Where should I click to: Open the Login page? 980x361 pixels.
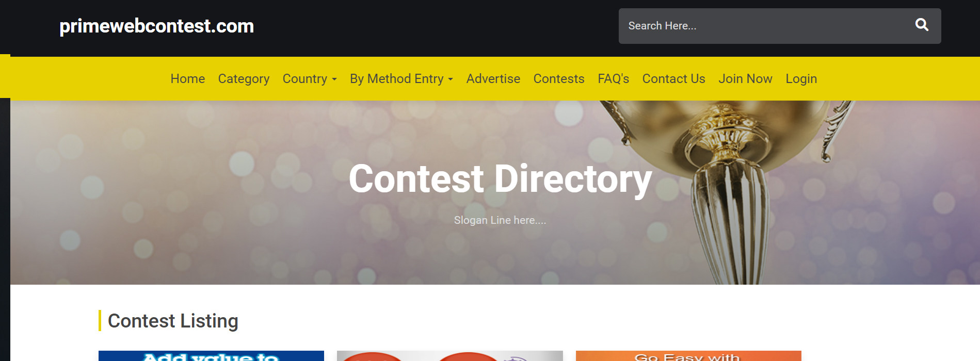(801, 79)
